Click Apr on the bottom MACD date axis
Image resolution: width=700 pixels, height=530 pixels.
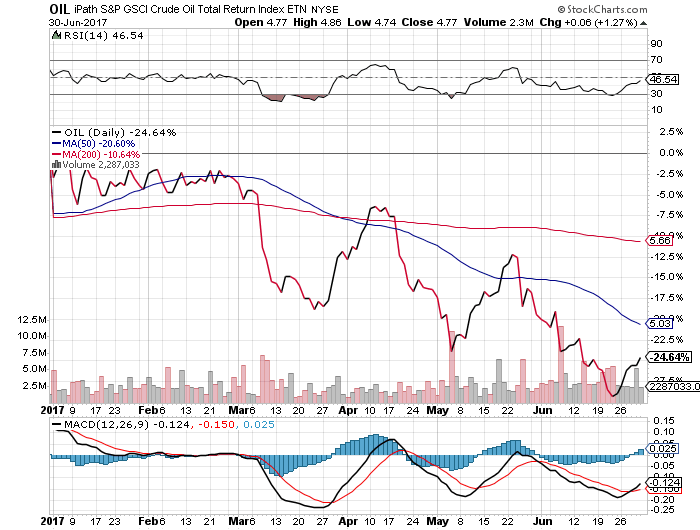[348, 521]
